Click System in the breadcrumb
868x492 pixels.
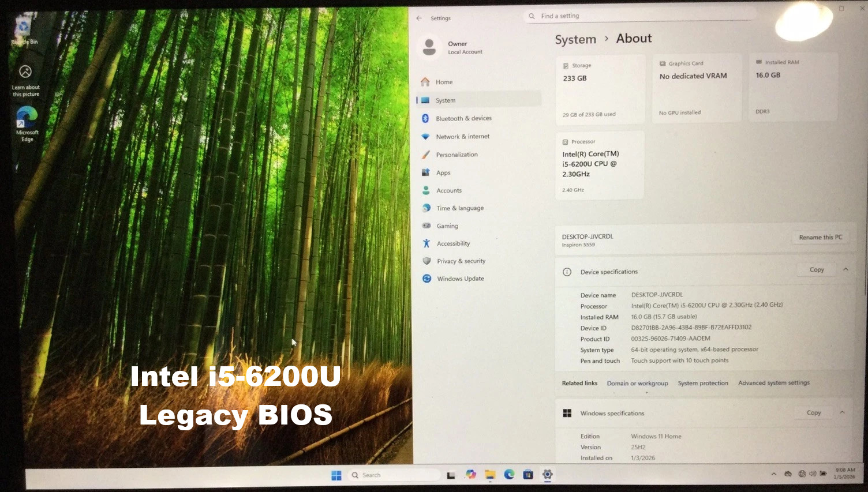pyautogui.click(x=575, y=40)
